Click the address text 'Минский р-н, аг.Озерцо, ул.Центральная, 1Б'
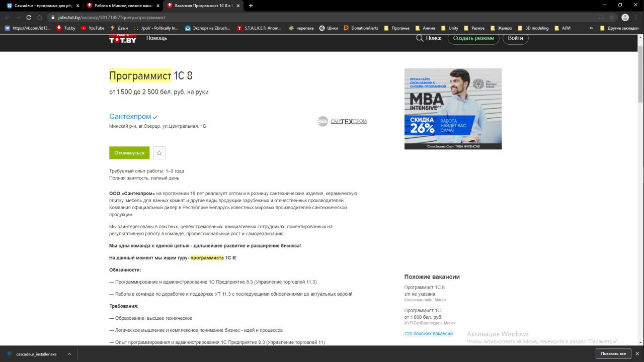Viewport: 644px width, 362px height. tap(157, 126)
